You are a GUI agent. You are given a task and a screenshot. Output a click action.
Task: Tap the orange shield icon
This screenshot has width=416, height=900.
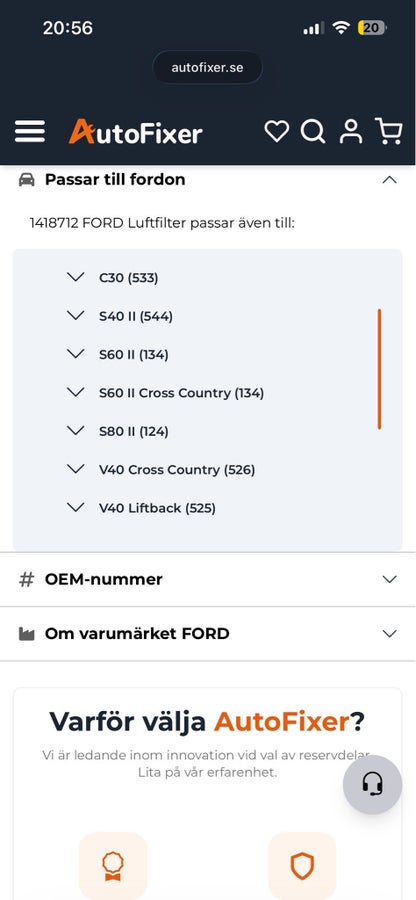pyautogui.click(x=302, y=866)
